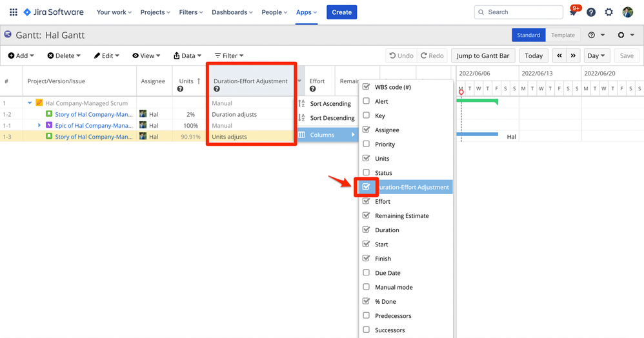Enable the Due Date column checkbox
The image size is (644, 338).
367,272
